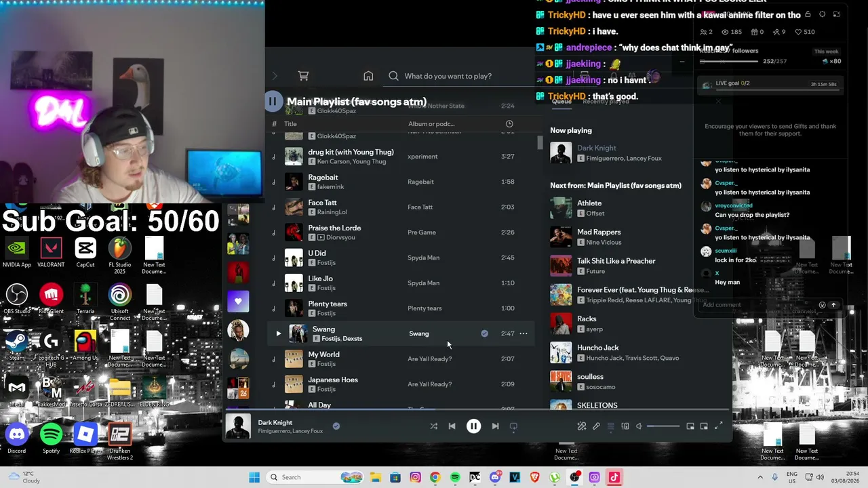Mute Spotify with the speaker icon
The height and width of the screenshot is (488, 868).
click(x=639, y=426)
